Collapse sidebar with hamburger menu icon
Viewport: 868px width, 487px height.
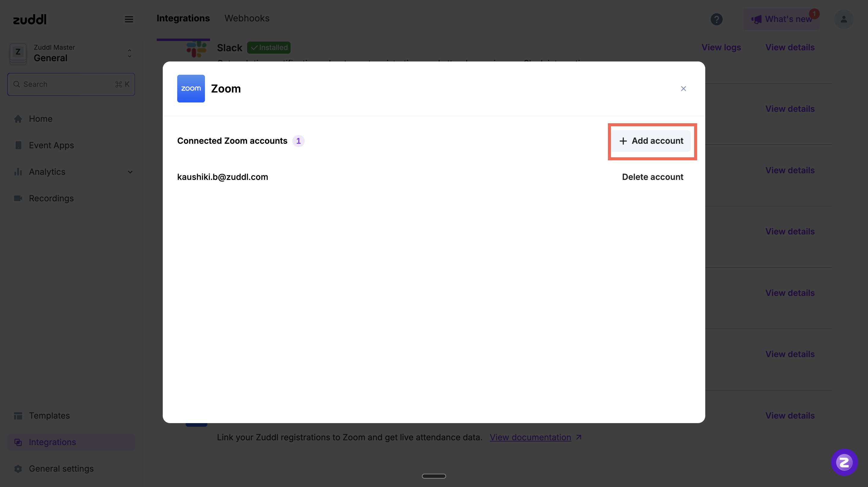pos(129,19)
